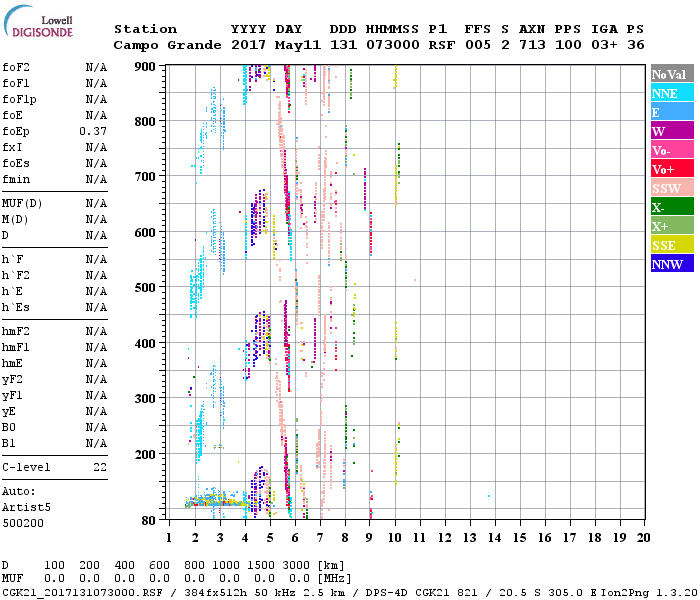The width and height of the screenshot is (700, 600).
Task: Select the X- dark green legend swatch
Action: [672, 206]
